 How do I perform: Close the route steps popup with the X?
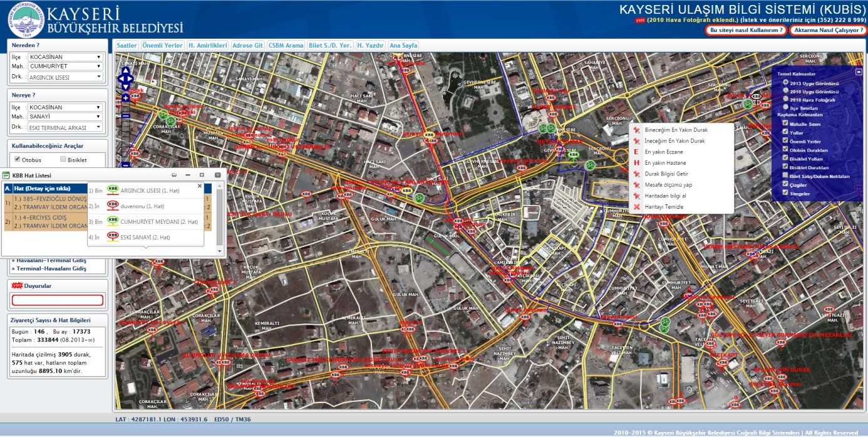tap(200, 186)
